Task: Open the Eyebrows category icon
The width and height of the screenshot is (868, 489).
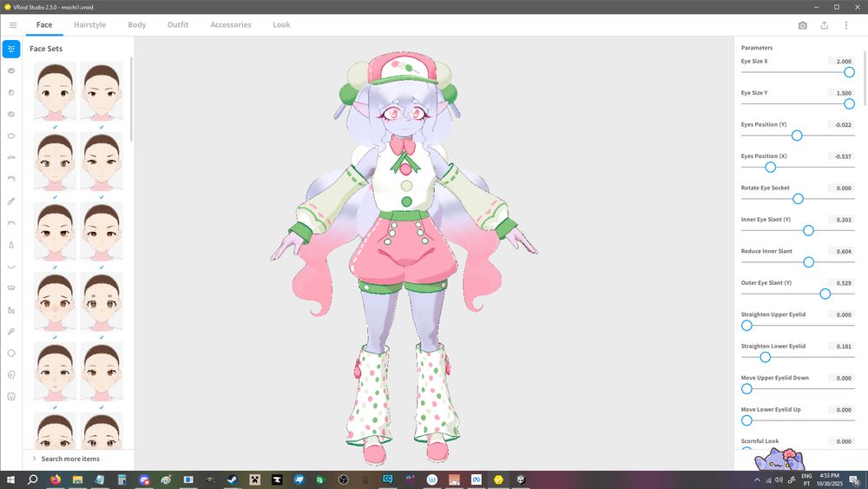Action: 11,157
